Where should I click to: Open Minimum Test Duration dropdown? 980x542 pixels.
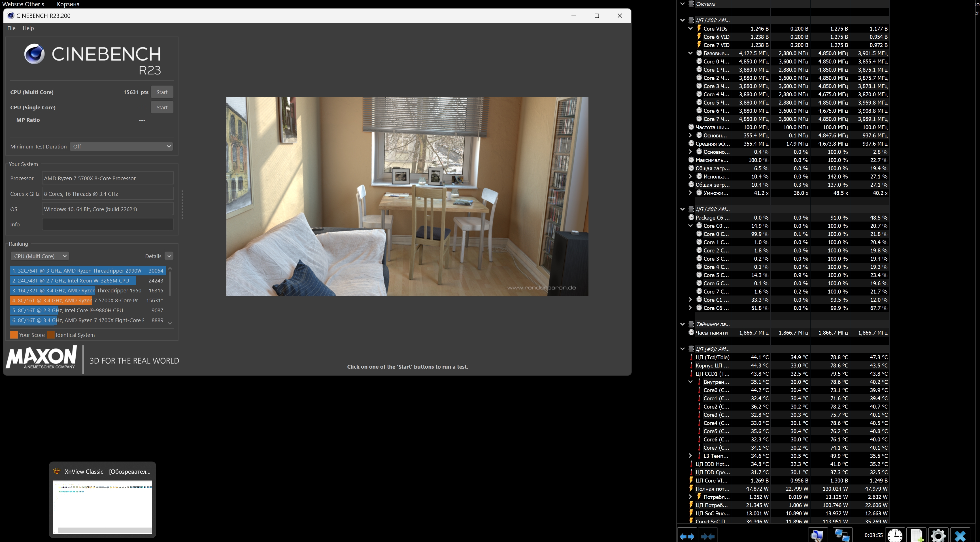pos(121,146)
